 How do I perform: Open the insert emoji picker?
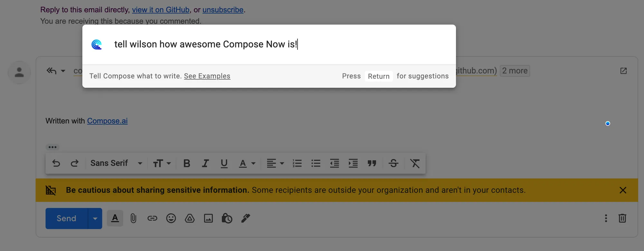[171, 218]
